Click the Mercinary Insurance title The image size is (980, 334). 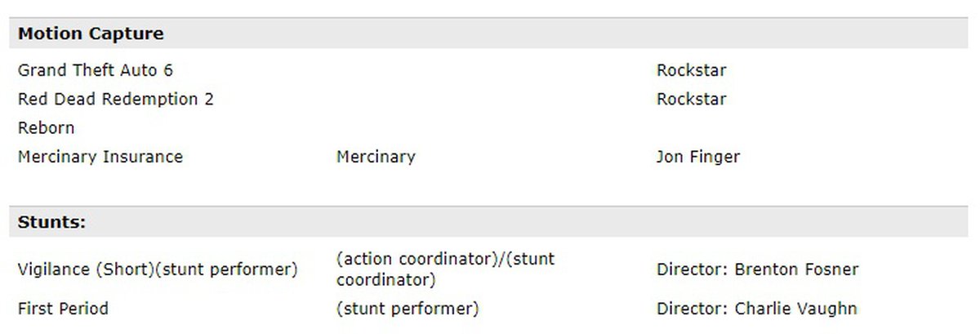pos(100,156)
